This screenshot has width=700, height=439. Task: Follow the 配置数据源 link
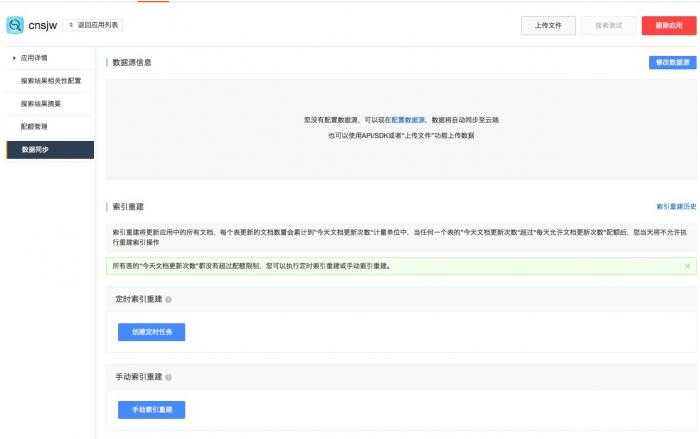pyautogui.click(x=408, y=120)
